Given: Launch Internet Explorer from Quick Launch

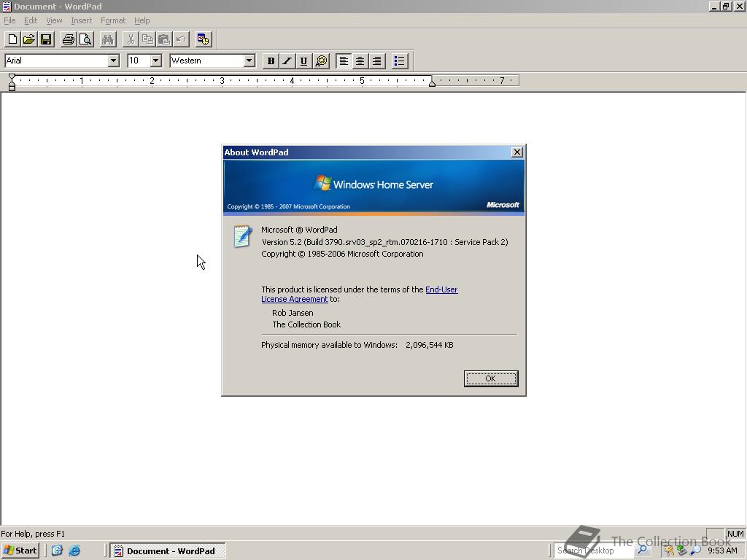Looking at the screenshot, I should [74, 551].
